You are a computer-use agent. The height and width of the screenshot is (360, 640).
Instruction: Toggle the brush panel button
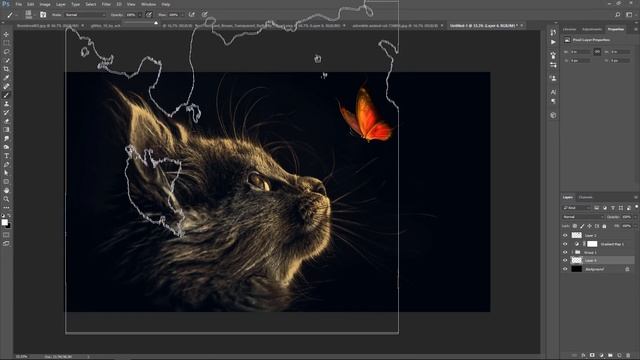point(43,15)
